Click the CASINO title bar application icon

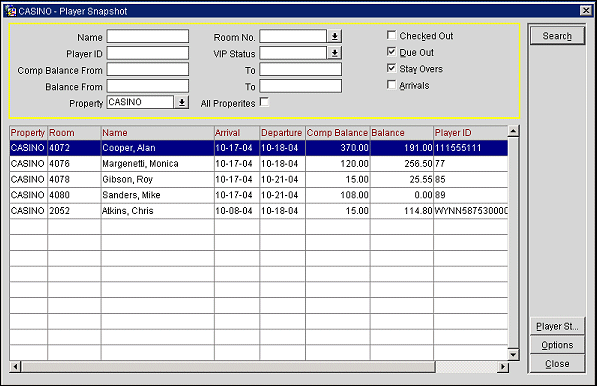11,11
